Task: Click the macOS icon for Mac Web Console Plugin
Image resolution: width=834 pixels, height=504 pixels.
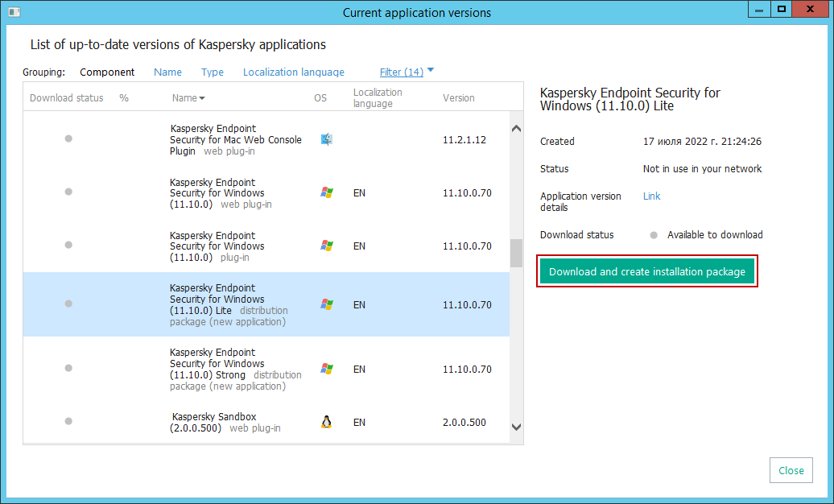Action: pyautogui.click(x=326, y=139)
